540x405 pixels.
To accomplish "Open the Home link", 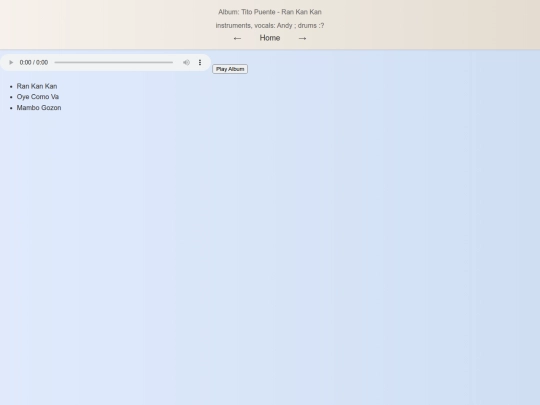I will point(270,38).
